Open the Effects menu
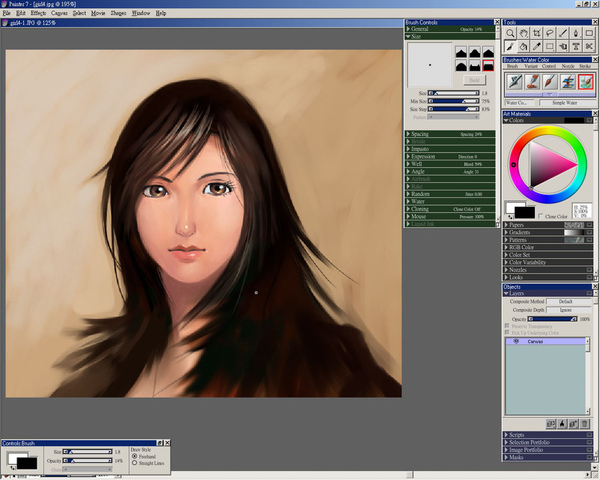This screenshot has height=480, width=600. (38, 13)
